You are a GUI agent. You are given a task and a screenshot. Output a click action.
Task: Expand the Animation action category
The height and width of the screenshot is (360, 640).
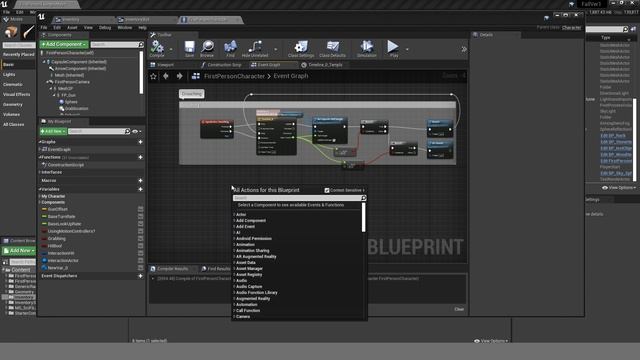click(x=234, y=244)
